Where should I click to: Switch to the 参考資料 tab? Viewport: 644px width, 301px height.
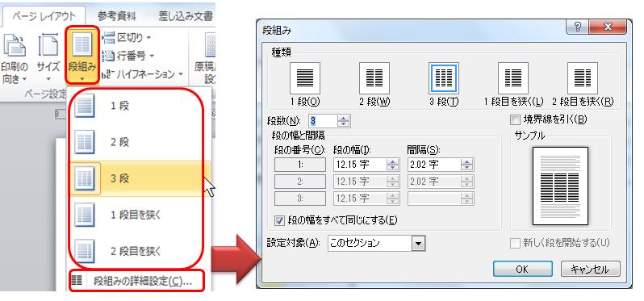tap(117, 16)
